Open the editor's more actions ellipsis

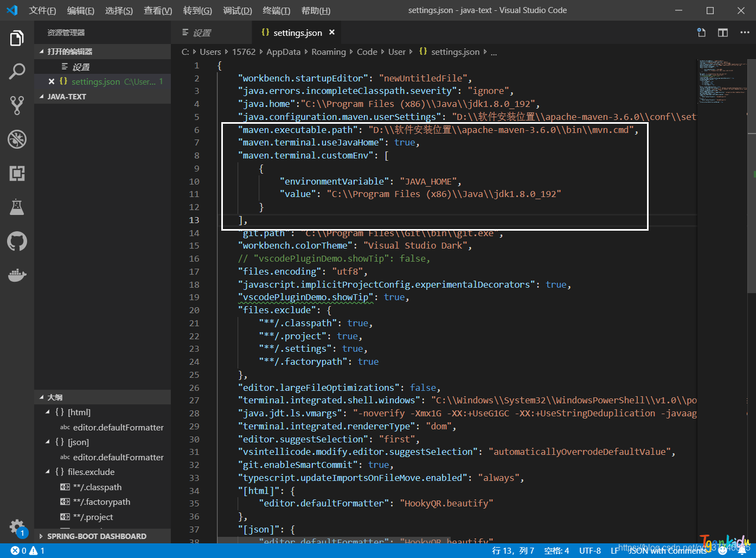(745, 33)
